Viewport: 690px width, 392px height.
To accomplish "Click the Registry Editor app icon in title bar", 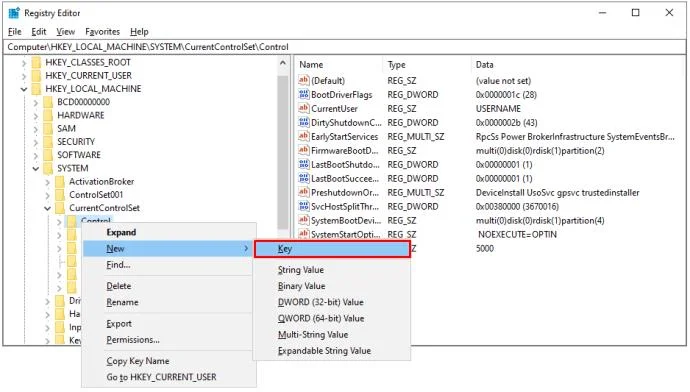I will (14, 13).
